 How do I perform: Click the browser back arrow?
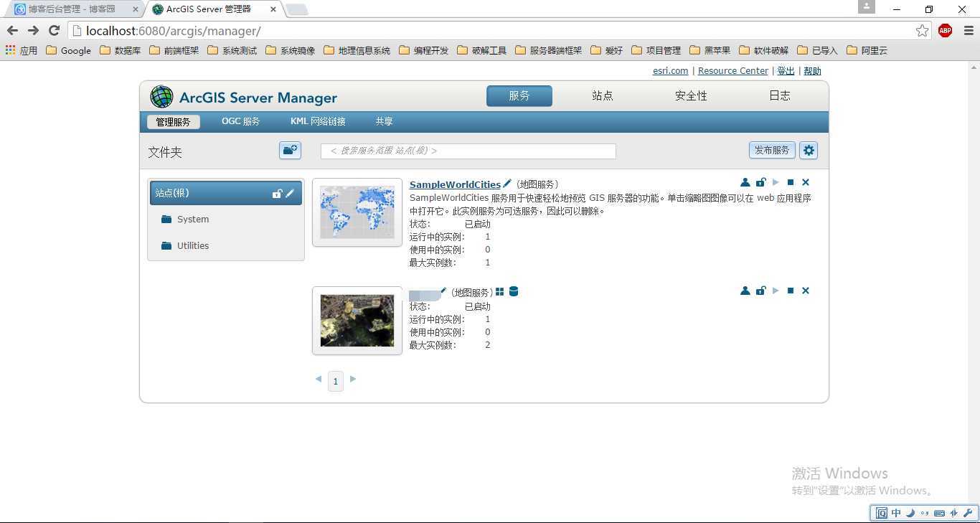coord(12,30)
